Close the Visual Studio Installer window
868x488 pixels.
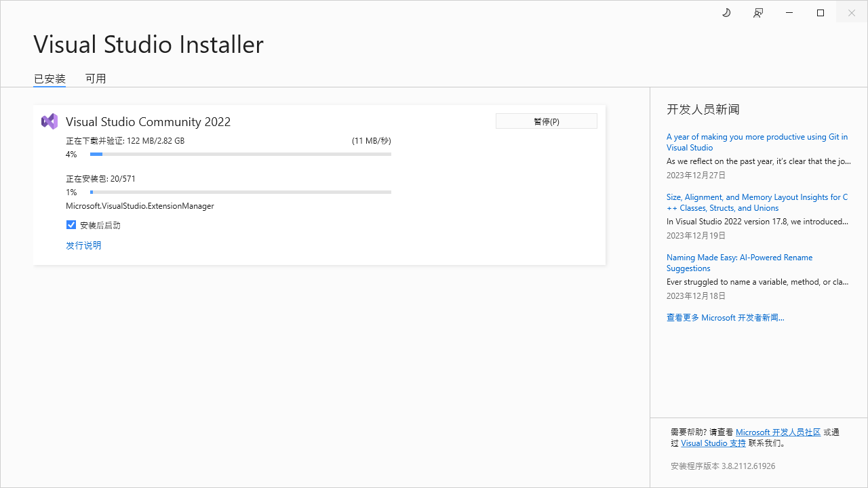pos(852,13)
